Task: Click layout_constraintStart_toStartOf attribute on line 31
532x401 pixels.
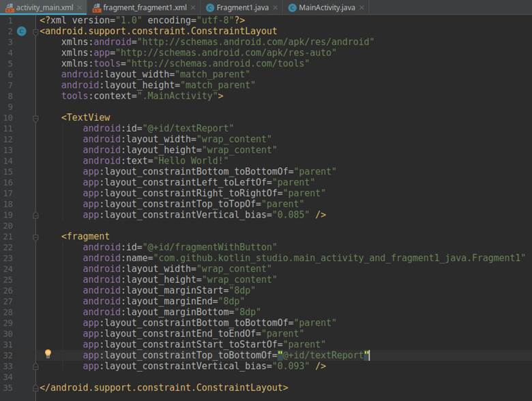Action: pos(180,344)
